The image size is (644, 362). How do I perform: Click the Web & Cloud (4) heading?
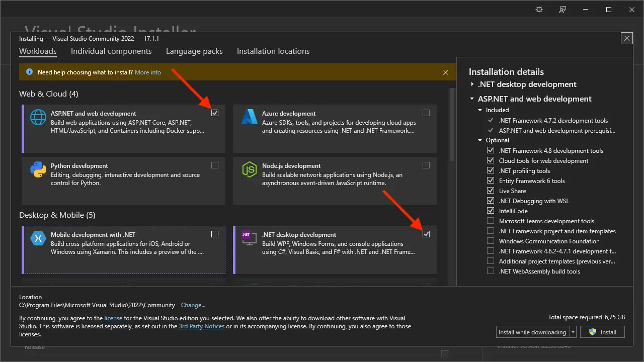[49, 94]
